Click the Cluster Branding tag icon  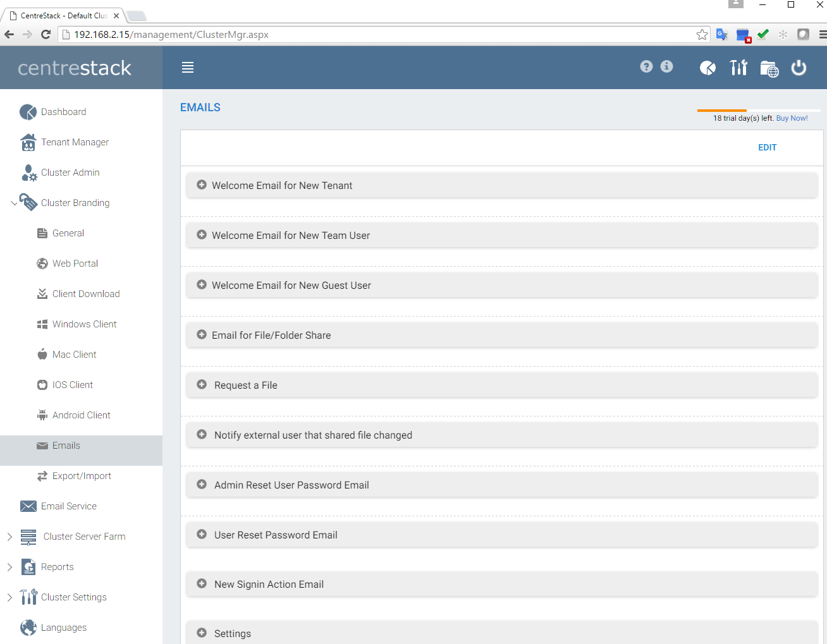point(28,202)
